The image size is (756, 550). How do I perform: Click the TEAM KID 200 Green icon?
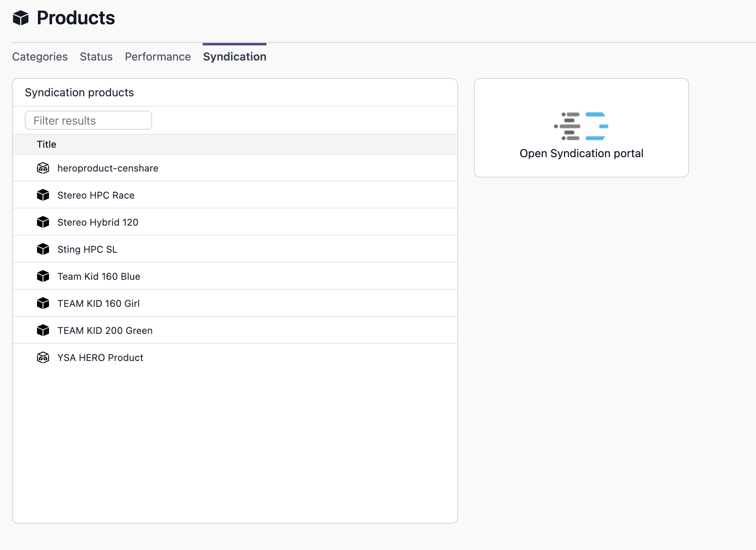pos(43,330)
